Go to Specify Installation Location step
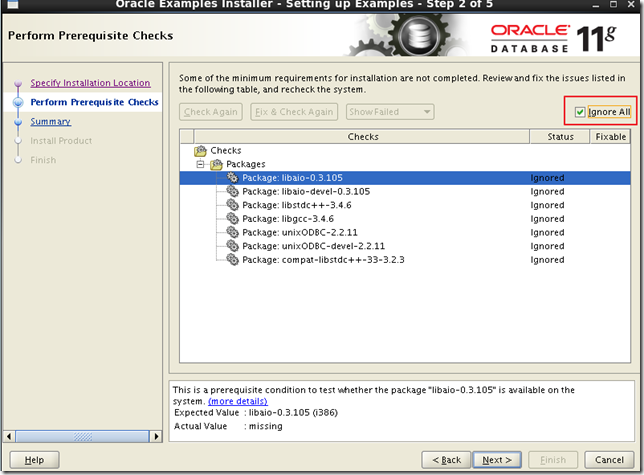The height and width of the screenshot is (475, 644). [x=90, y=83]
